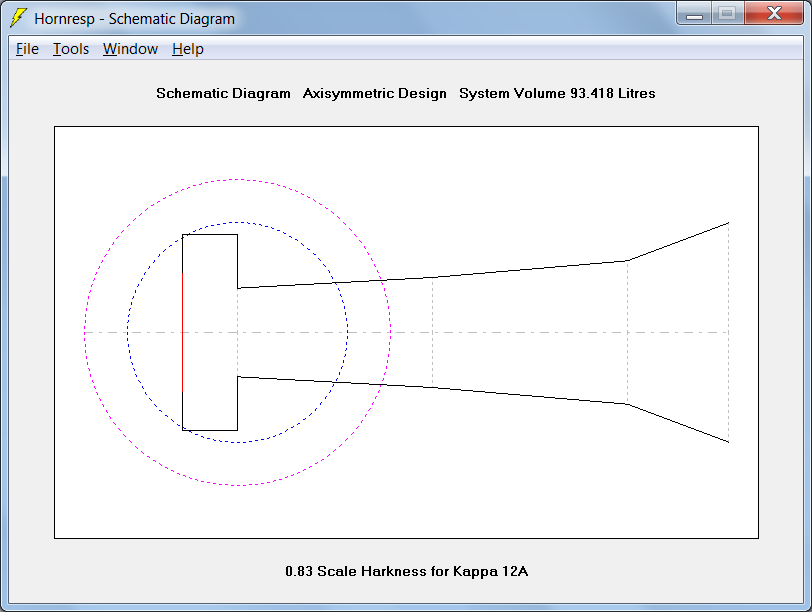The image size is (812, 612).
Task: Click the '0.83 Scale Harkness for Kappa 12A' caption
Action: coord(407,571)
